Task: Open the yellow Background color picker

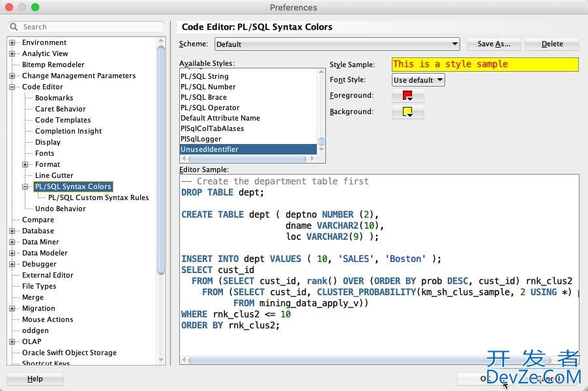Action: click(x=407, y=111)
